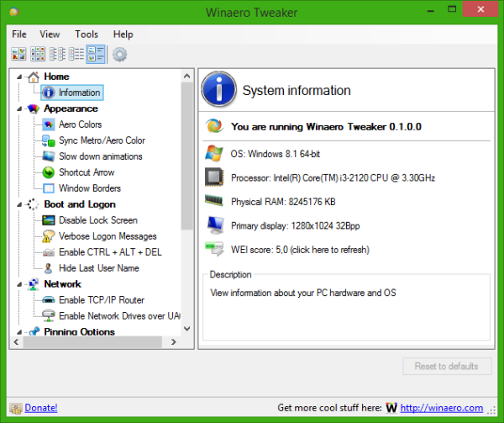Open the Shortcut Arrow tweak
Image resolution: width=504 pixels, height=423 pixels.
tap(87, 172)
